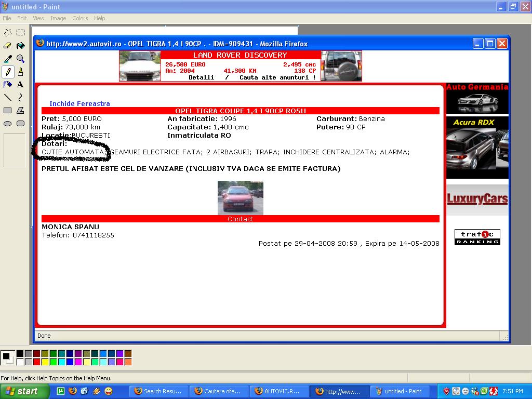Click the smiley face quick launch icon

tap(109, 391)
